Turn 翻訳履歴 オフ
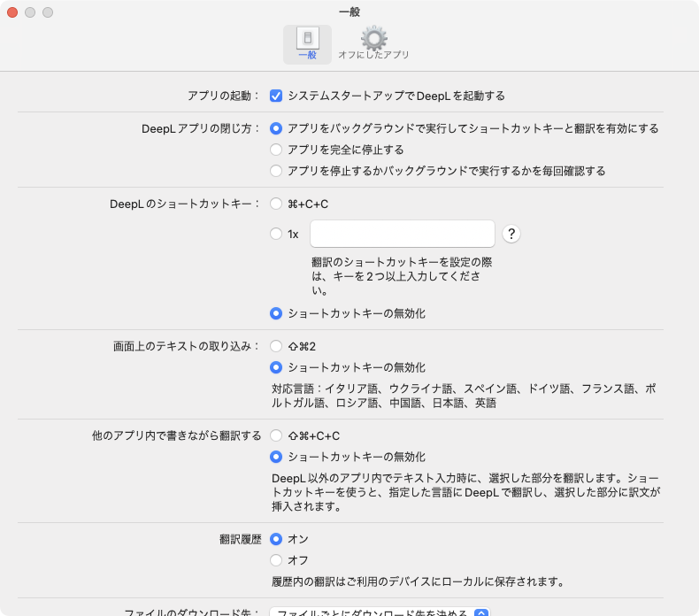Screen dimensions: 699x616 [276, 560]
